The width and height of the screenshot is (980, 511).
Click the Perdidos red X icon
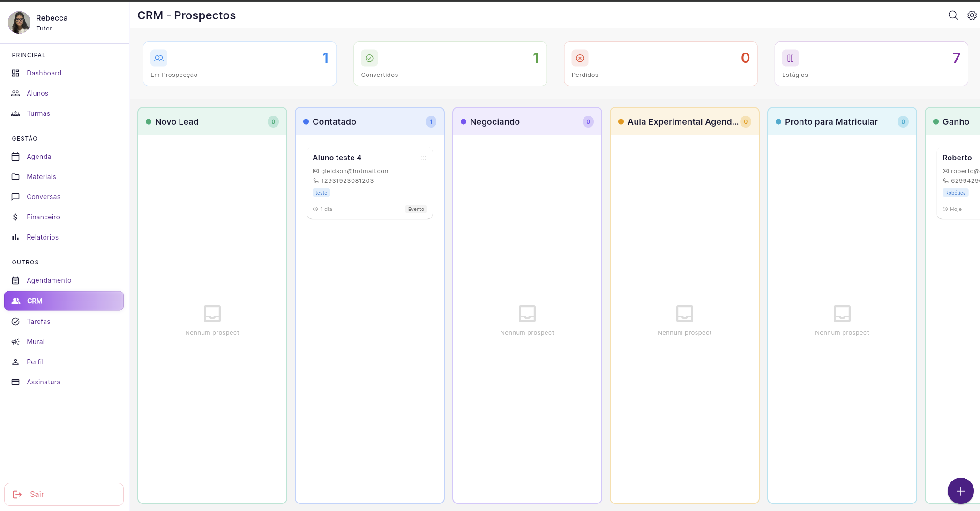[580, 58]
